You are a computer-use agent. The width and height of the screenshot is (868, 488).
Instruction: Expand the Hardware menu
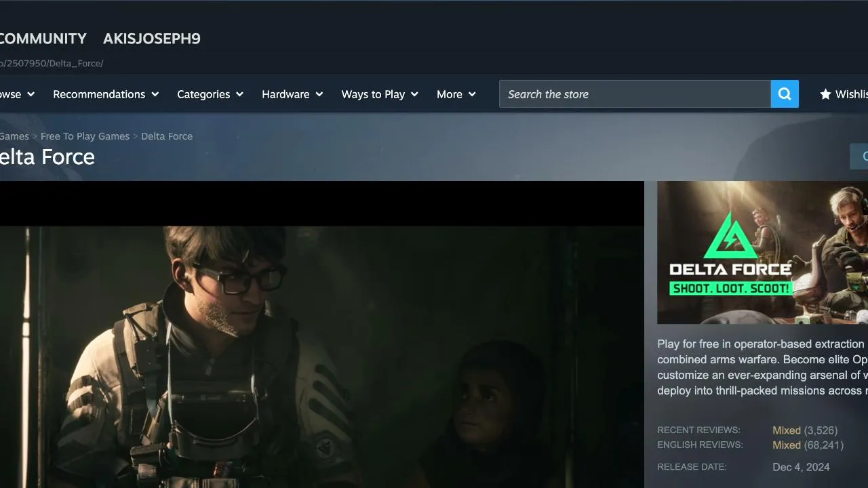click(292, 94)
